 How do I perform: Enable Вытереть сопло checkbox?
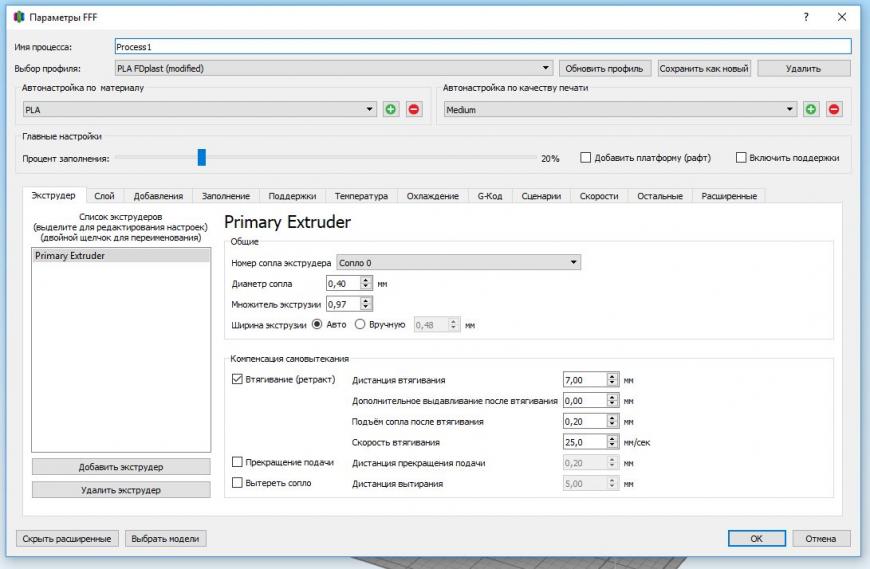(237, 482)
